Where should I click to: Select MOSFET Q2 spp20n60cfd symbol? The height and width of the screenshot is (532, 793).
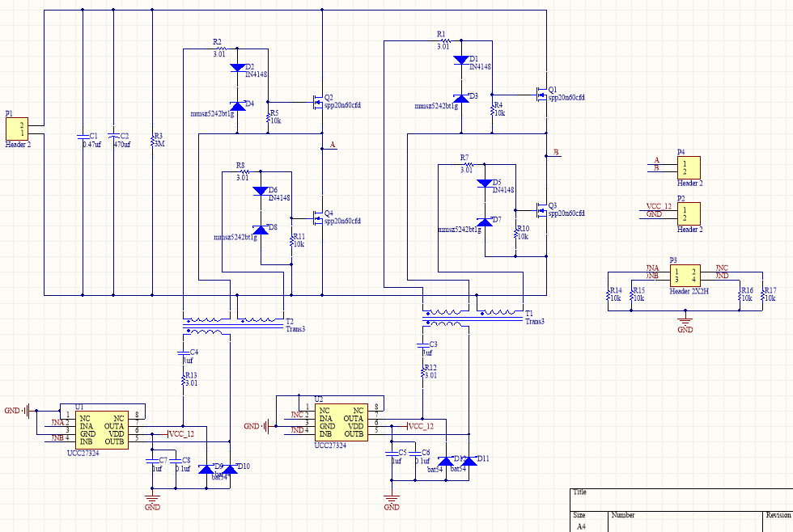[x=317, y=102]
